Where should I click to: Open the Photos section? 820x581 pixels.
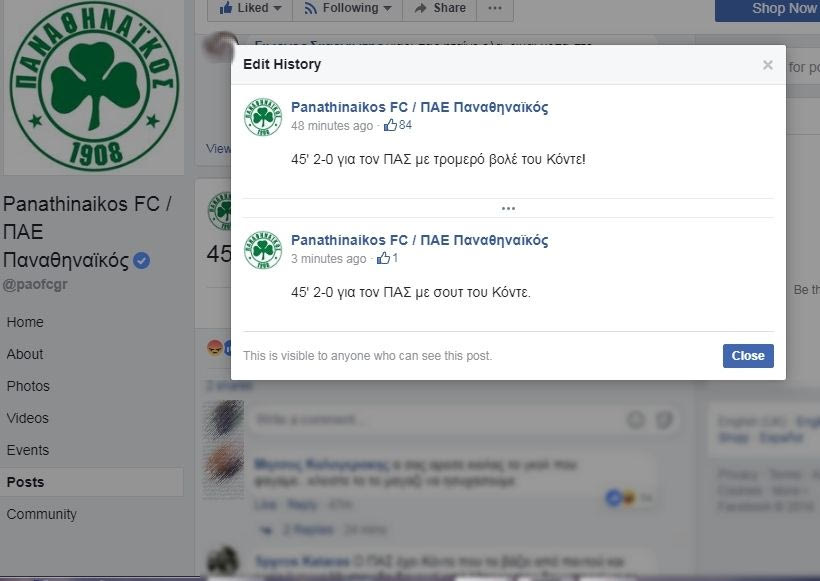click(28, 386)
